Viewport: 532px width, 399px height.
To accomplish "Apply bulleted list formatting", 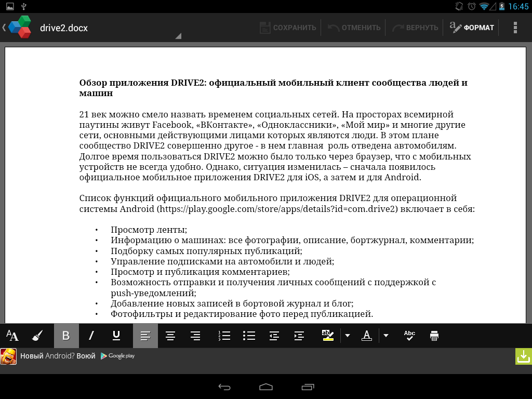I will coord(249,336).
